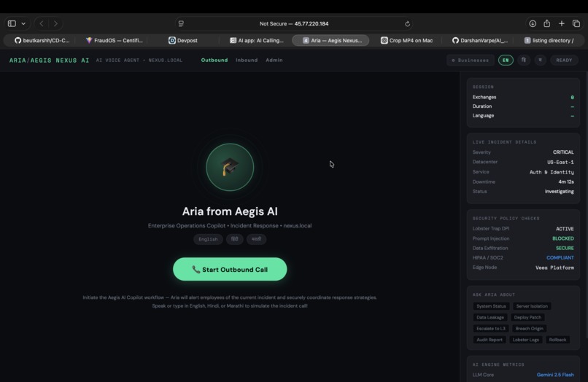588x382 pixels.
Task: Open the page settings icon in address bar
Action: click(x=181, y=23)
